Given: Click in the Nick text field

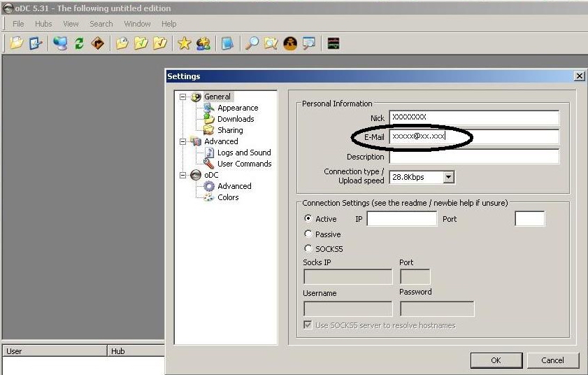Looking at the screenshot, I should [474, 118].
